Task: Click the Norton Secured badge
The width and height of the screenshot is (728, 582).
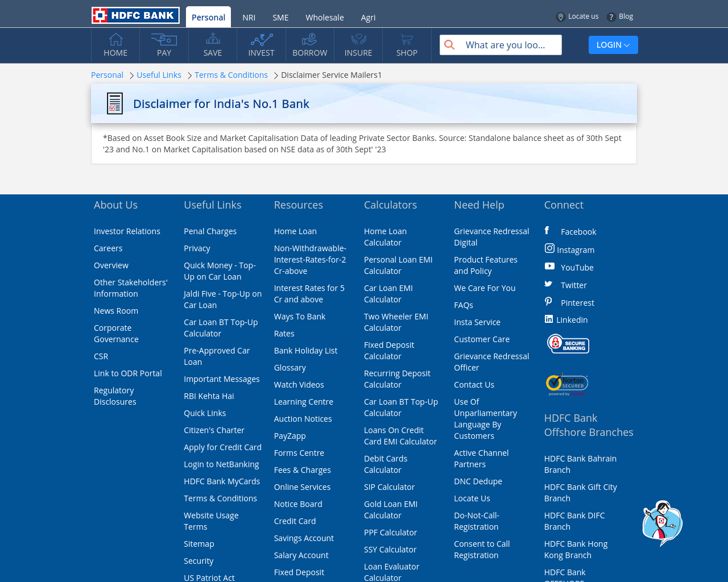Action: tap(566, 384)
